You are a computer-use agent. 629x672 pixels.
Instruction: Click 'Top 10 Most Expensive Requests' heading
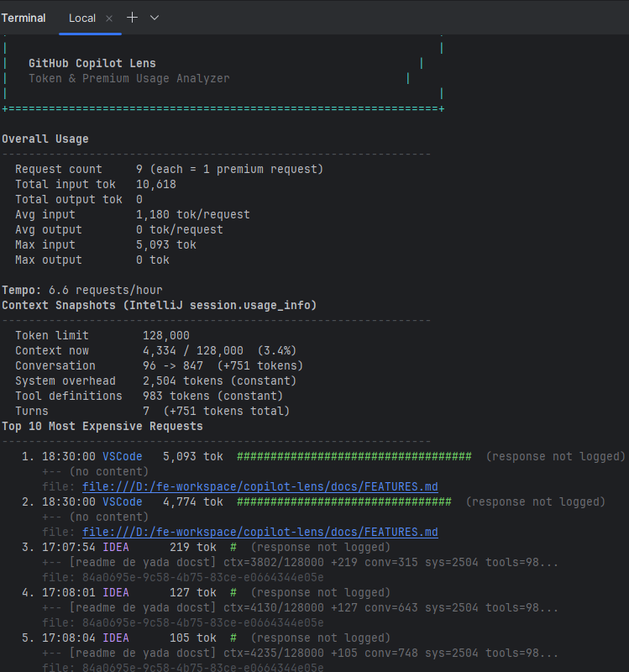point(102,427)
